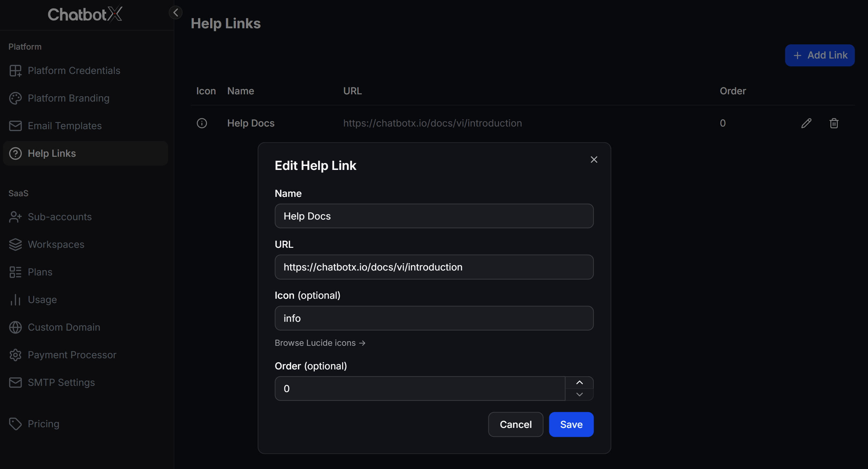The height and width of the screenshot is (469, 868).
Task: Open Platform Credentials in sidebar
Action: [x=86, y=71]
